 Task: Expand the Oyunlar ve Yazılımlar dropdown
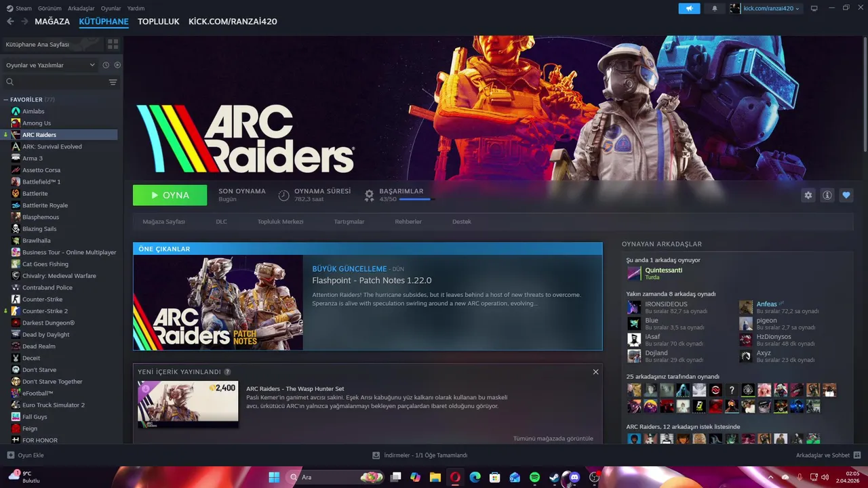51,65
